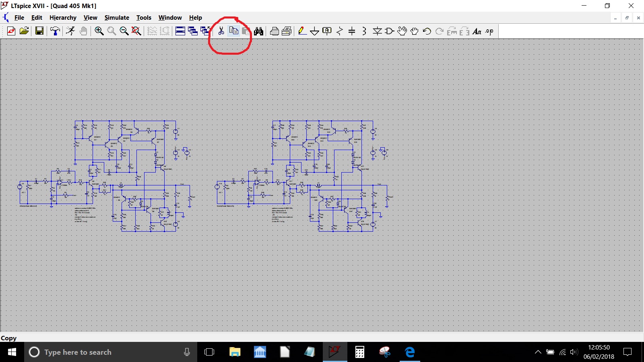Show hidden system tray icons
Screen dimensions: 644x362
[x=538, y=352]
